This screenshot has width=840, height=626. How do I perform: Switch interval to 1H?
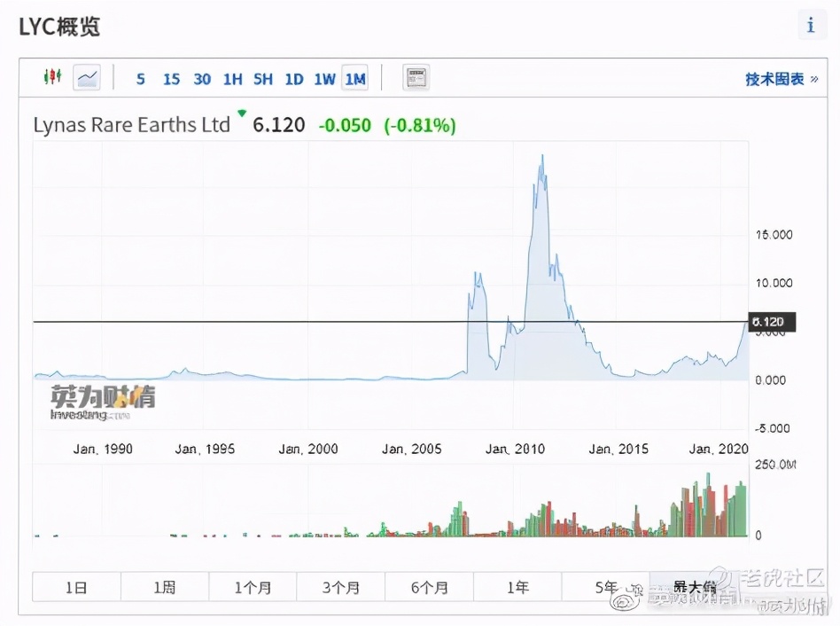point(232,79)
